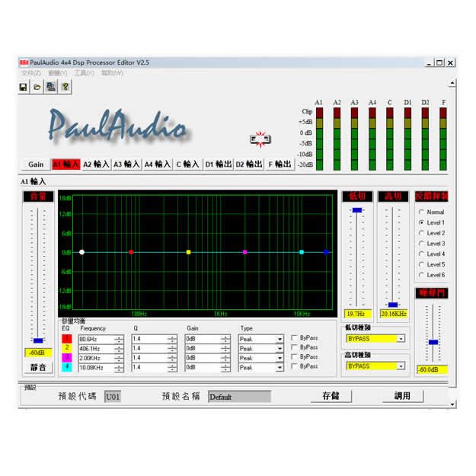This screenshot has width=476, height=476.
Task: Select the Level 5 radio button
Action: 421,264
